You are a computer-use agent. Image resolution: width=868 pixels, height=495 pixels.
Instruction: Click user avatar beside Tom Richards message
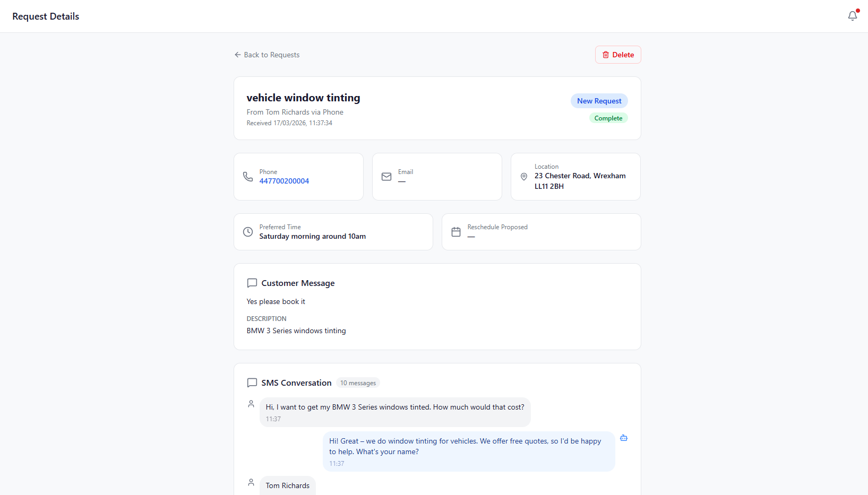251,482
